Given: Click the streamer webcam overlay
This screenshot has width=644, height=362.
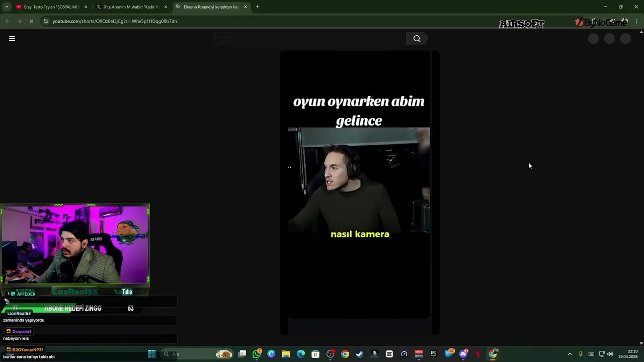Looking at the screenshot, I should pyautogui.click(x=75, y=245).
